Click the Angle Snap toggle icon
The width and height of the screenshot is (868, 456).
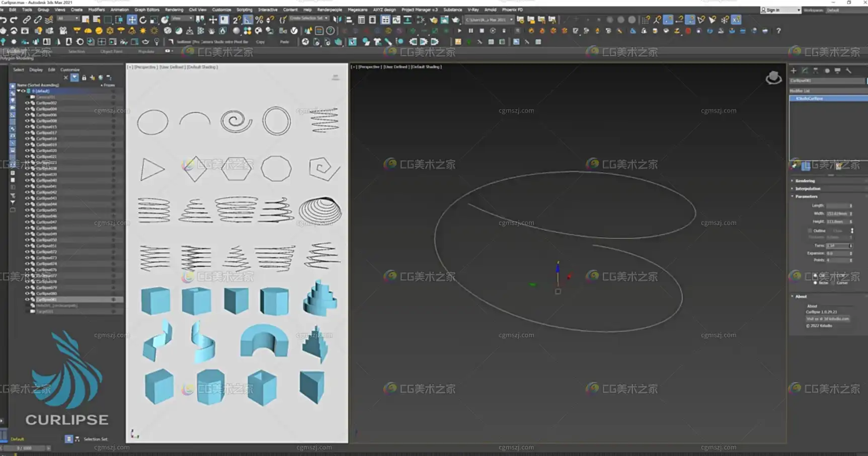tap(248, 20)
